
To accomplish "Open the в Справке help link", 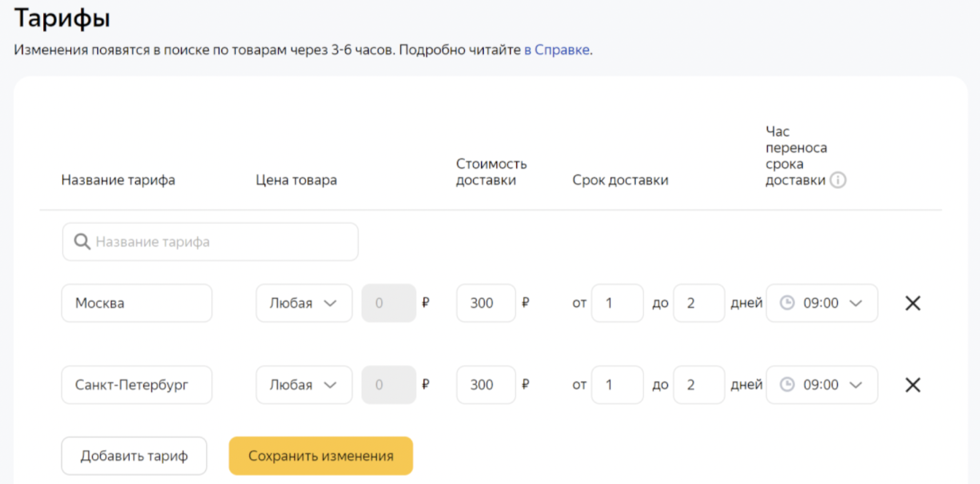I will pyautogui.click(x=556, y=50).
